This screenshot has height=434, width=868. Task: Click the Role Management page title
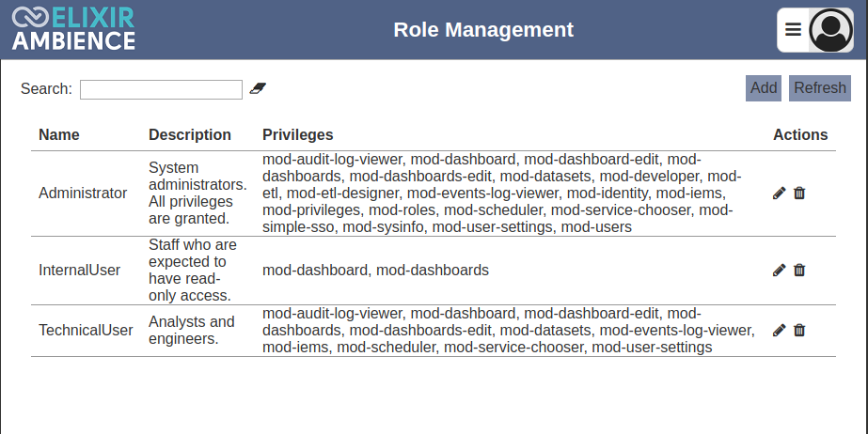pyautogui.click(x=483, y=30)
